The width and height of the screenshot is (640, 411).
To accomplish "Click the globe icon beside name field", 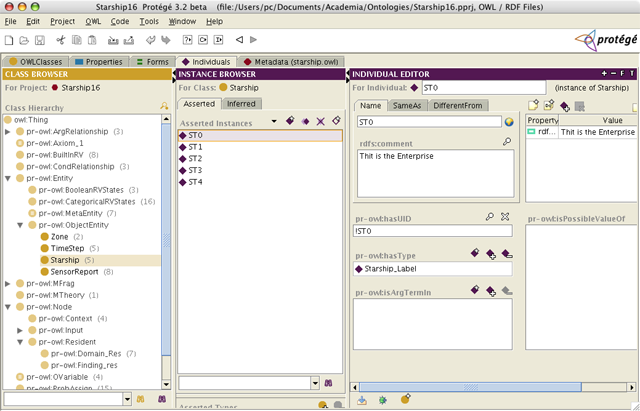I will click(509, 122).
